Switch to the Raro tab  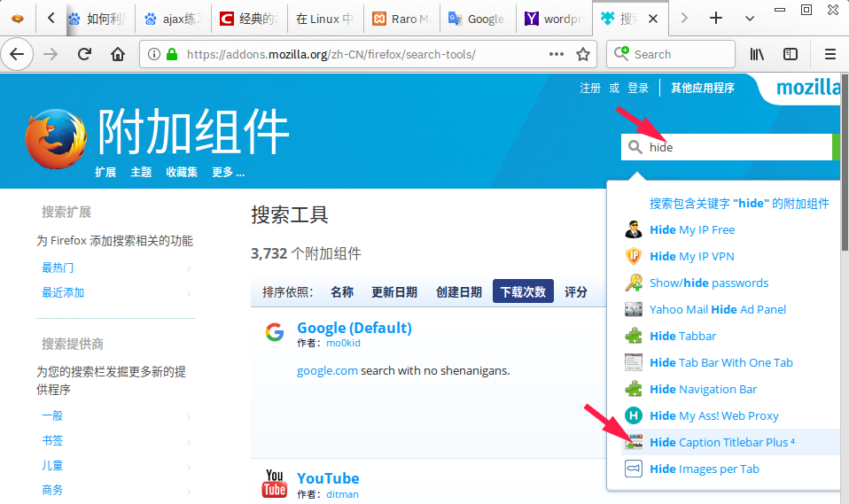[x=401, y=19]
